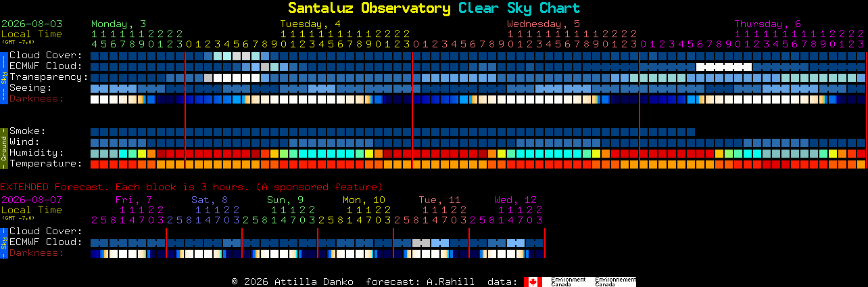Open the red Darkness label in the main chart

click(37, 99)
